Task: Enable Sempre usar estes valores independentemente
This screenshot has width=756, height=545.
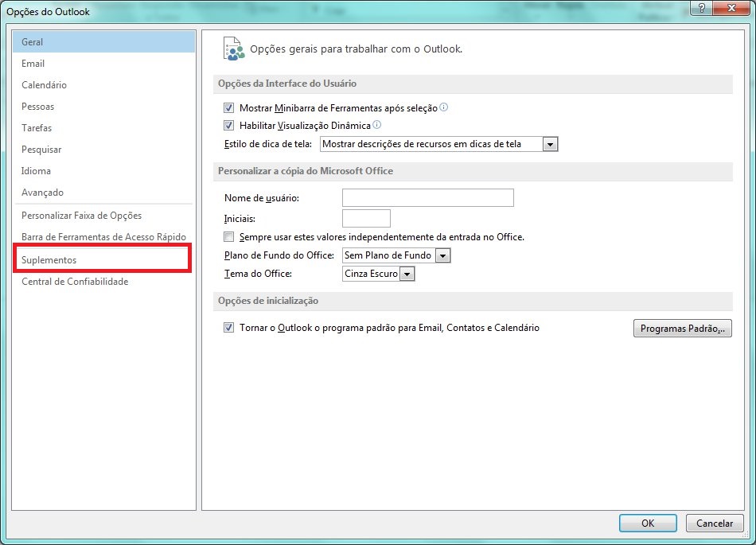Action: click(x=228, y=236)
